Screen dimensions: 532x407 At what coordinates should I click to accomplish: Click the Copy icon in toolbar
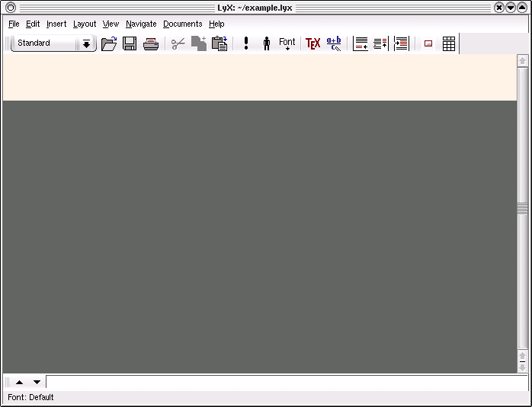[x=199, y=43]
